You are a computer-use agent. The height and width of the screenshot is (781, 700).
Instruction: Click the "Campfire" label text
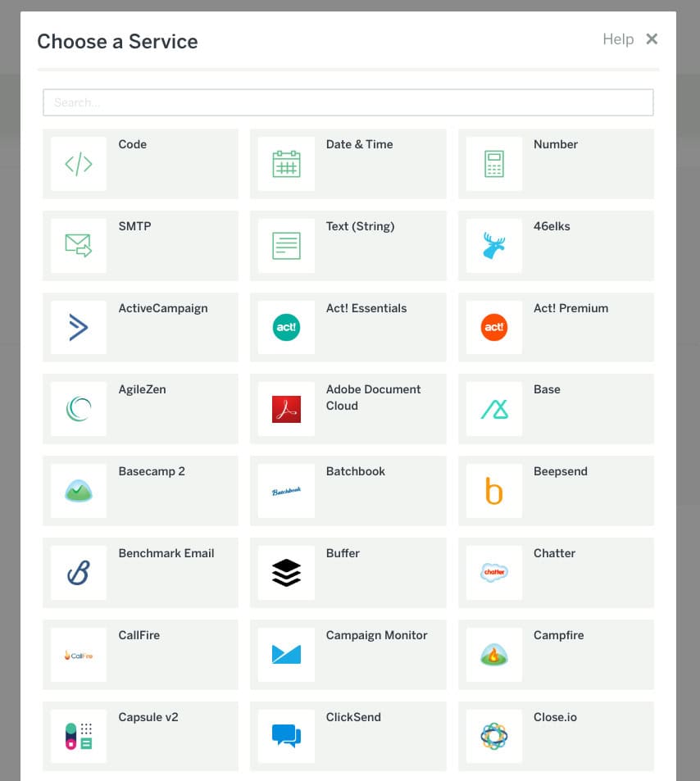pos(559,636)
